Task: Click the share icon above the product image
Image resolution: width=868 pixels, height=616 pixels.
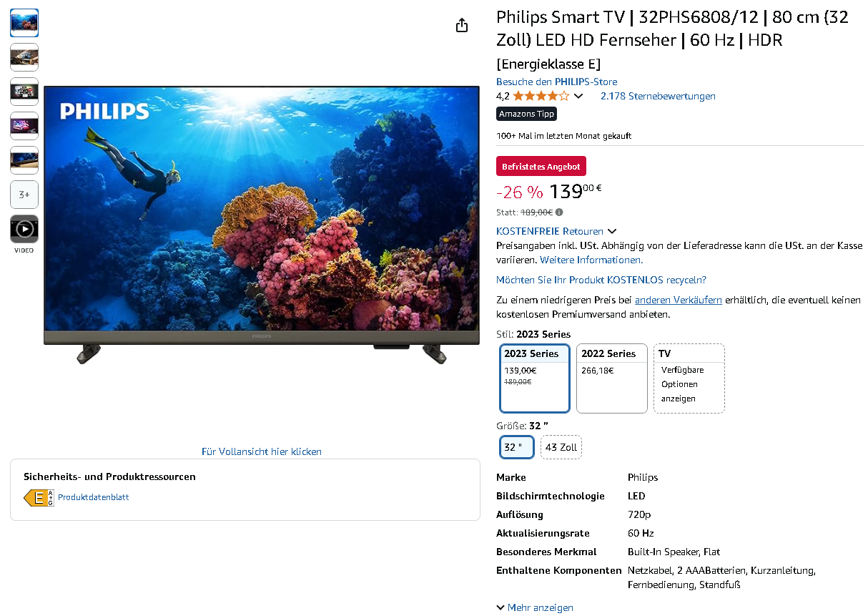Action: tap(462, 25)
